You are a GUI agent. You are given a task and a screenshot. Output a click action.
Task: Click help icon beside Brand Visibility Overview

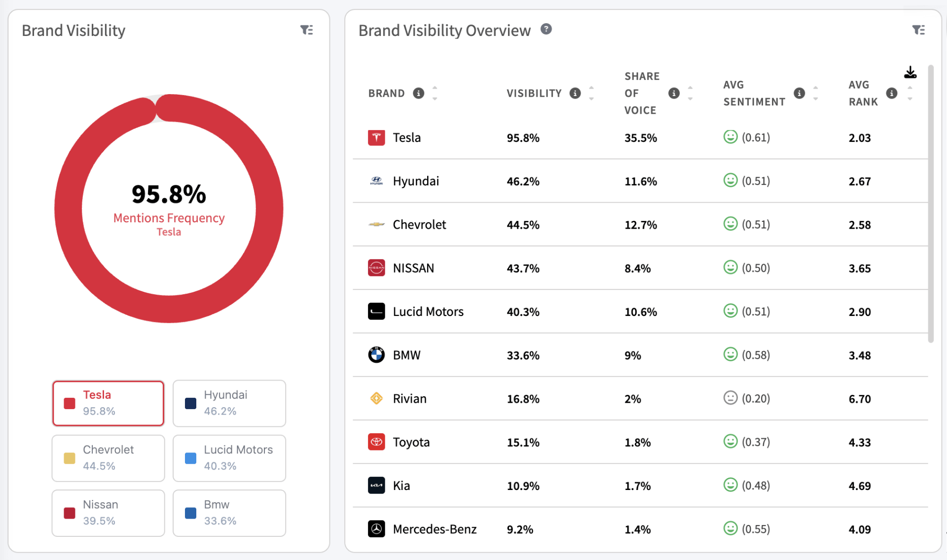pyautogui.click(x=546, y=29)
